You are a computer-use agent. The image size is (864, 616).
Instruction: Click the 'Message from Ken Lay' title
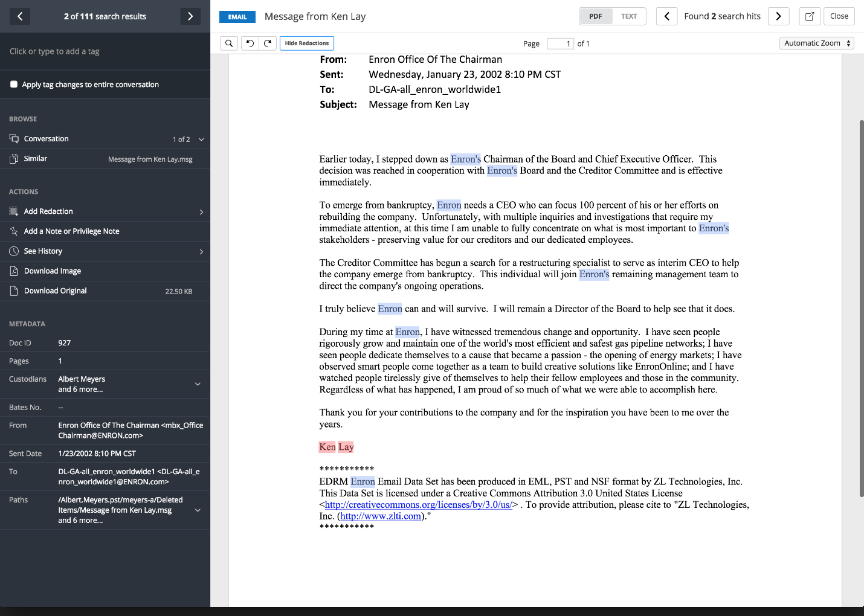pyautogui.click(x=315, y=16)
